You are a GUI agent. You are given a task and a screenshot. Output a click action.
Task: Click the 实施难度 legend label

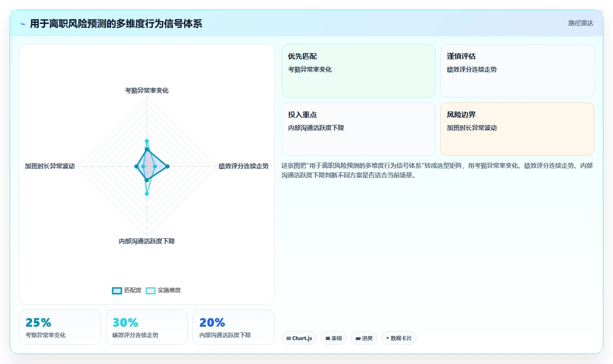tap(169, 290)
